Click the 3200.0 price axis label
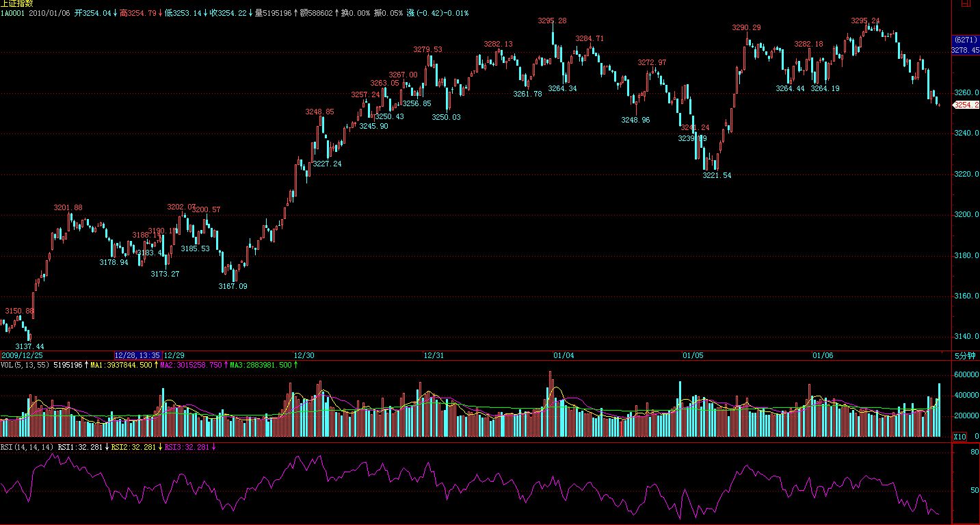The height and width of the screenshot is (525, 980). click(966, 215)
